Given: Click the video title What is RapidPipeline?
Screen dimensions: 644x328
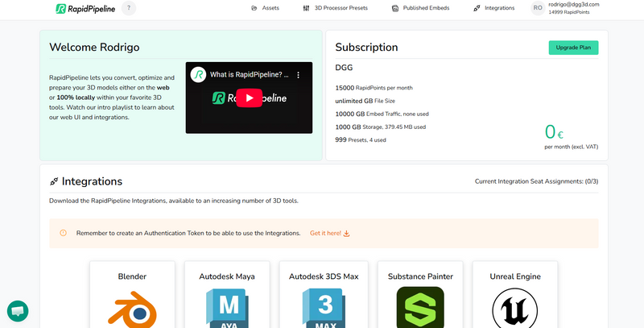Looking at the screenshot, I should pyautogui.click(x=249, y=75).
